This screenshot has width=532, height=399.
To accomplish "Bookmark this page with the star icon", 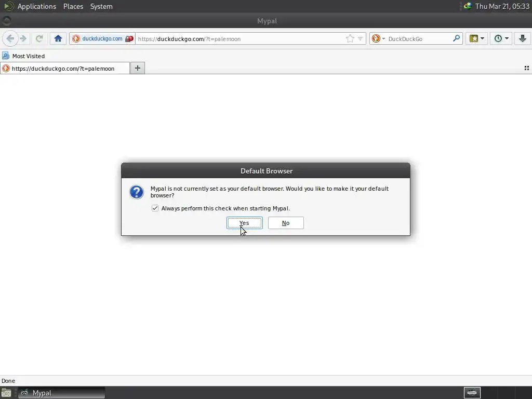I will [350, 38].
